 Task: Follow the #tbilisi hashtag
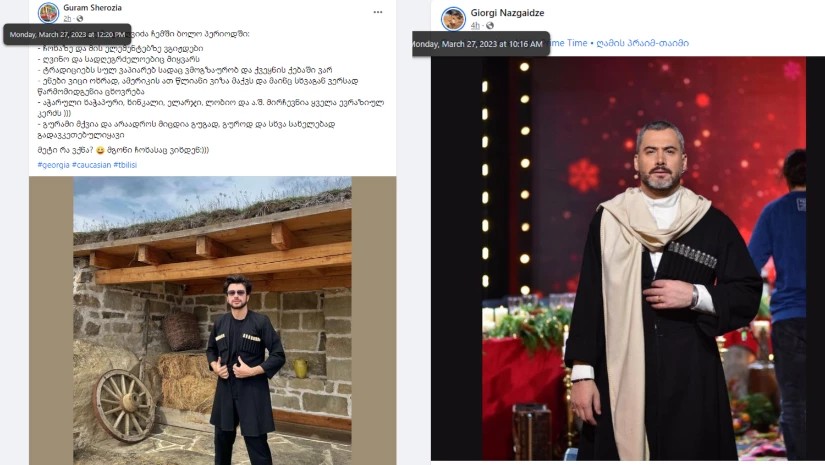point(125,165)
